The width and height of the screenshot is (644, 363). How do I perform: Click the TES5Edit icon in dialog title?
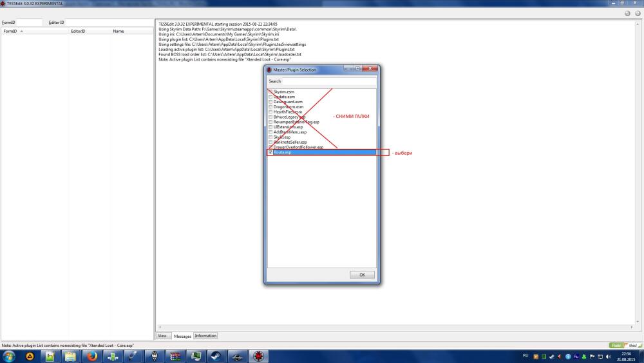pyautogui.click(x=269, y=70)
